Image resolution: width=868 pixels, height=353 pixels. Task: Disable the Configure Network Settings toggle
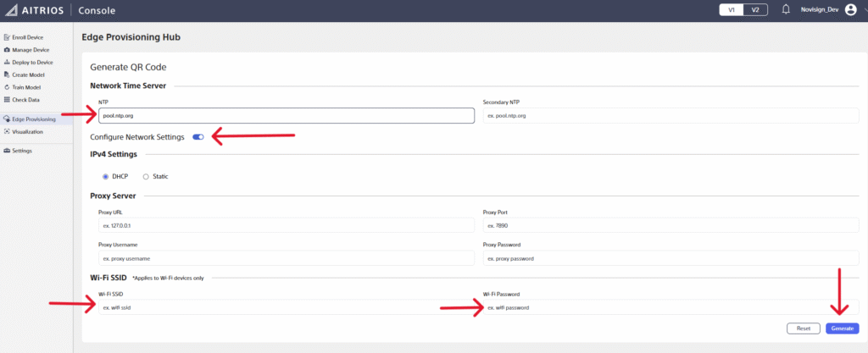[x=198, y=136]
